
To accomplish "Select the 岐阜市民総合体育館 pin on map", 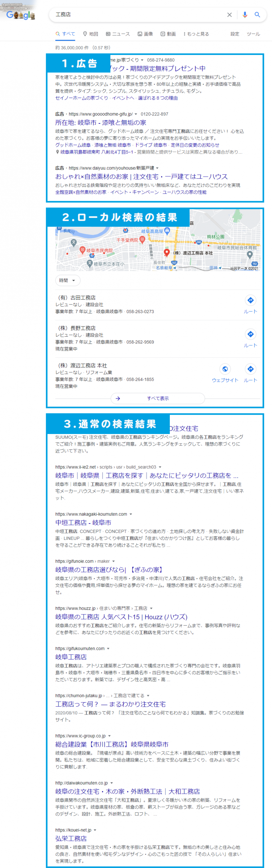I will pyautogui.click(x=250, y=255).
